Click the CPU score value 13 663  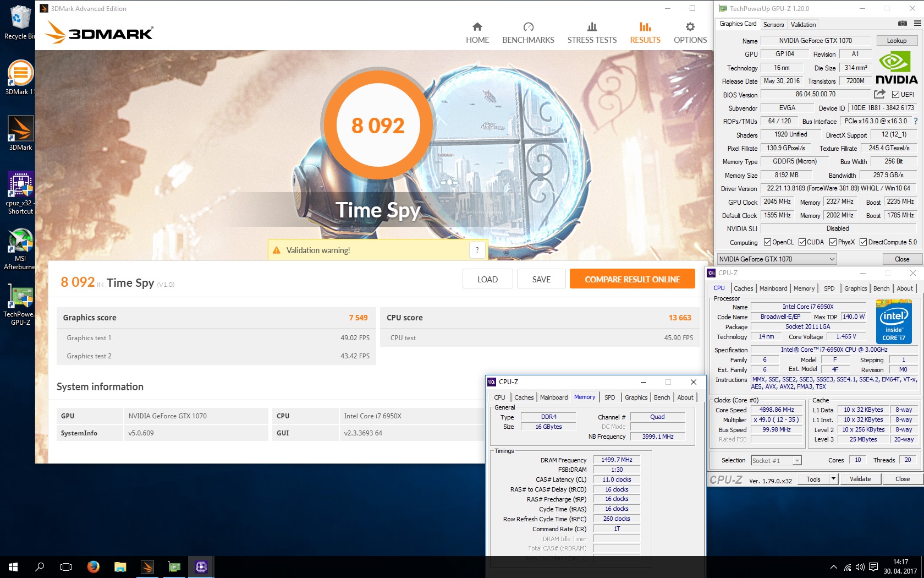point(680,318)
